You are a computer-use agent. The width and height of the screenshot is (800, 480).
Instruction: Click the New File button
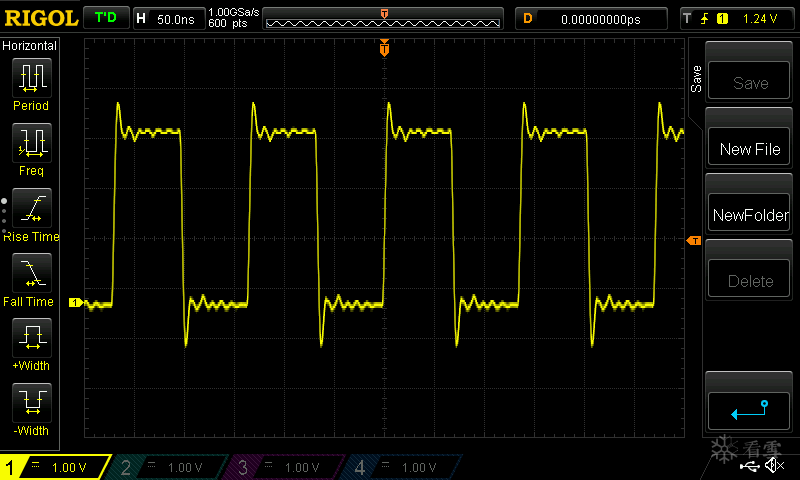pos(749,148)
